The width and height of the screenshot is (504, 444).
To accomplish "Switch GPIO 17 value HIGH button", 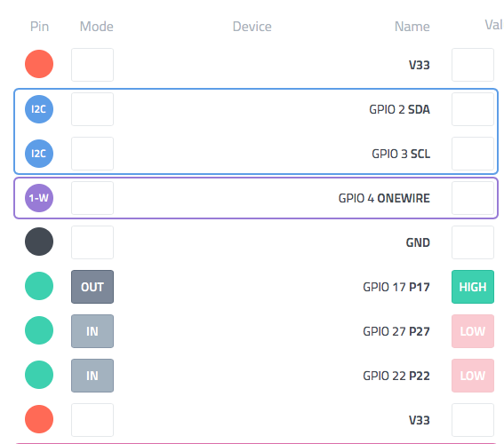I will (x=473, y=287).
